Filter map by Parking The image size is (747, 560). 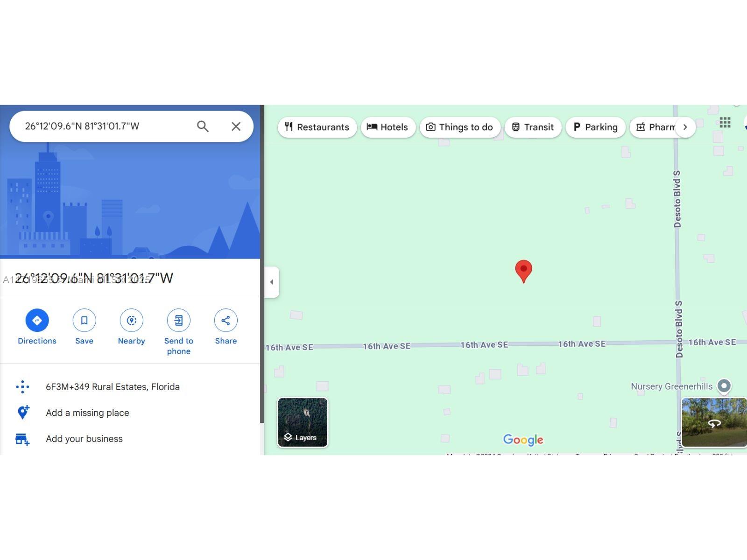coord(595,127)
